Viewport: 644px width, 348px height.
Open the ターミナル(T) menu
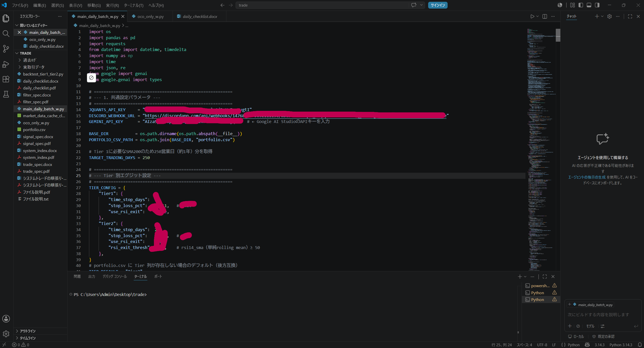tap(133, 5)
